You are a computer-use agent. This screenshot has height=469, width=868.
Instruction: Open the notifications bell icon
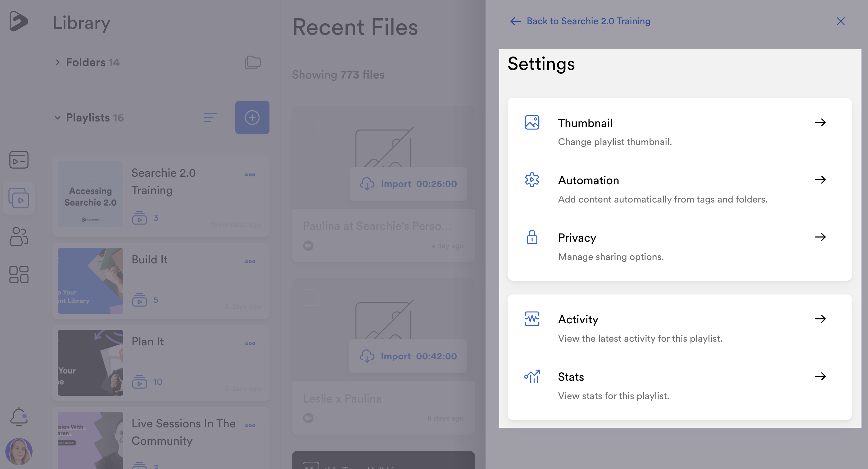pyautogui.click(x=19, y=417)
